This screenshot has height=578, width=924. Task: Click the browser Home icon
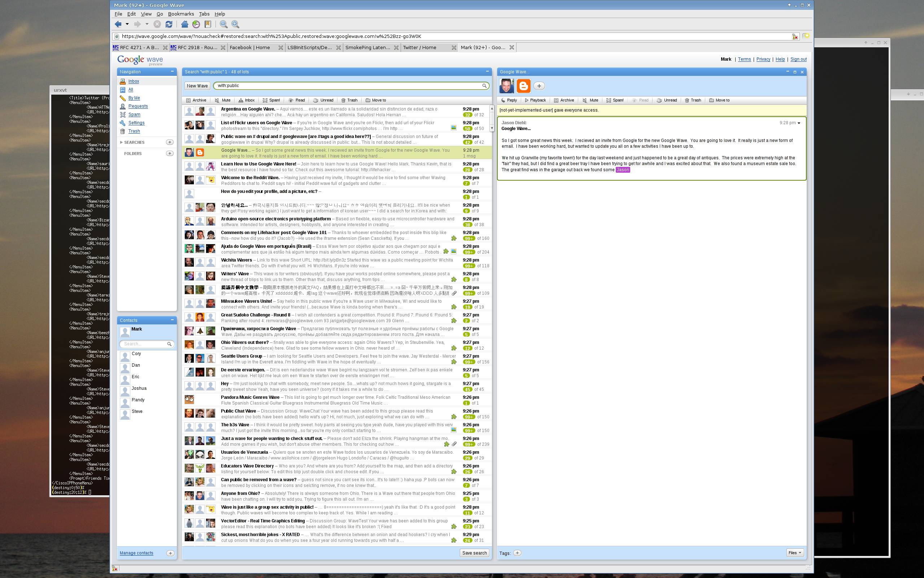point(185,25)
